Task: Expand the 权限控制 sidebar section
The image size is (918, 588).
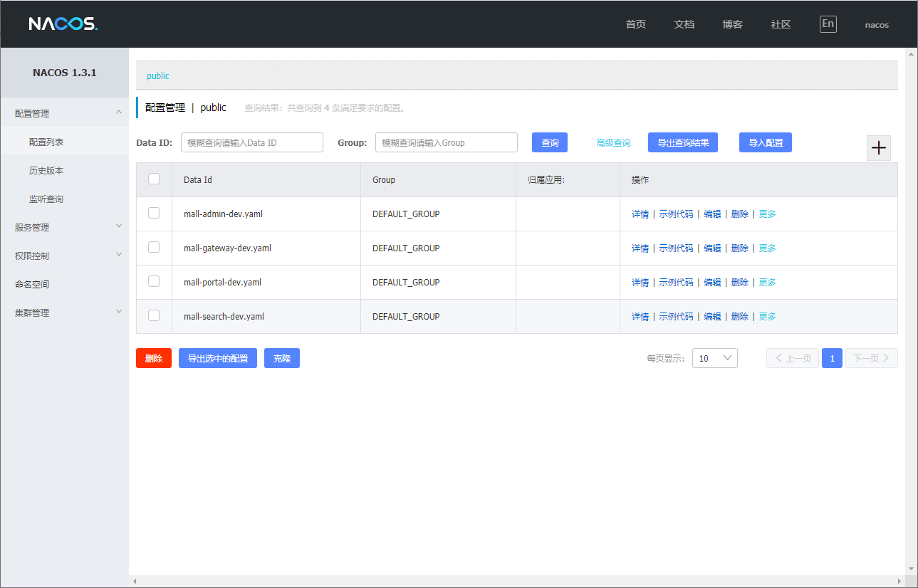Action: (x=65, y=256)
